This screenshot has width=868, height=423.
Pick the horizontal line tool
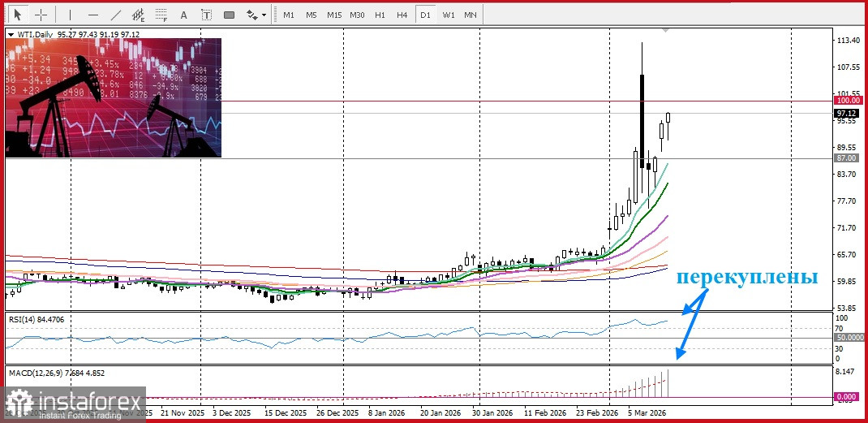point(92,15)
